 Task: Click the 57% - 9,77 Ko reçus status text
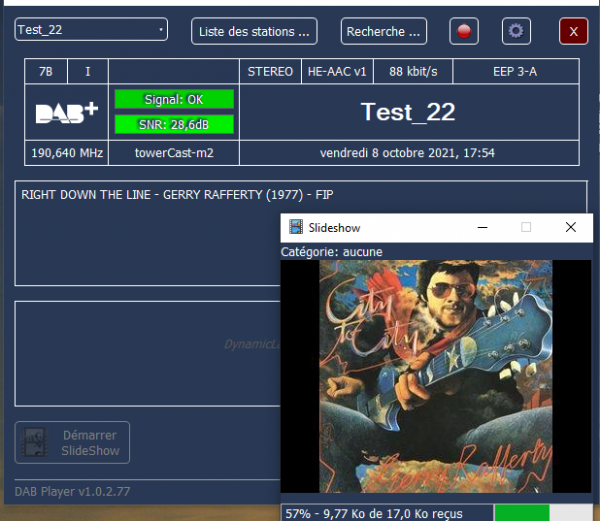(x=374, y=514)
